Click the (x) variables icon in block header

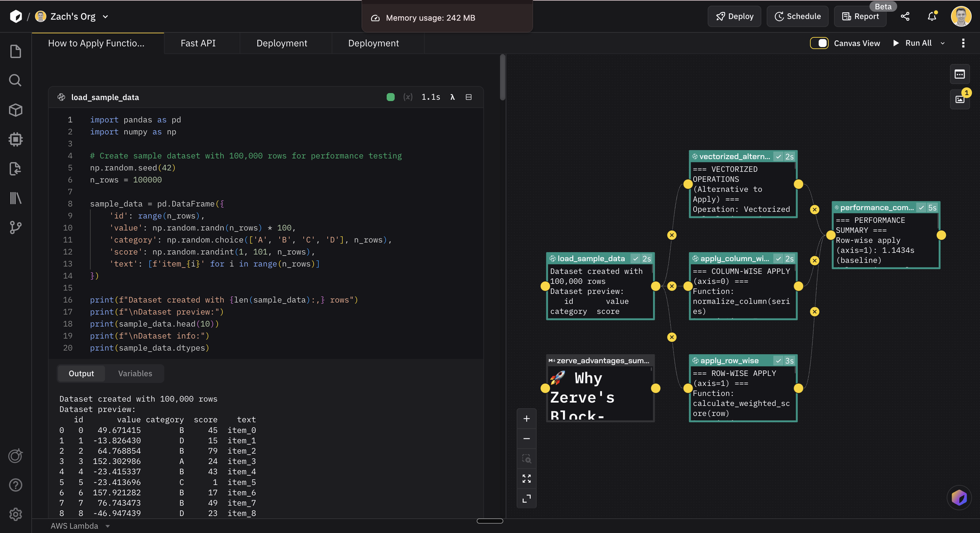pos(408,97)
